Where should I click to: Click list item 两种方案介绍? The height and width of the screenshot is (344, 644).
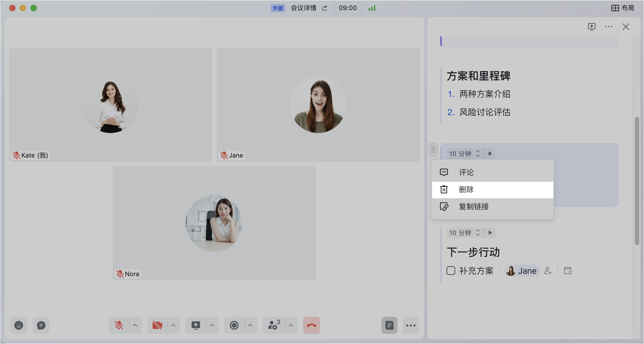485,94
